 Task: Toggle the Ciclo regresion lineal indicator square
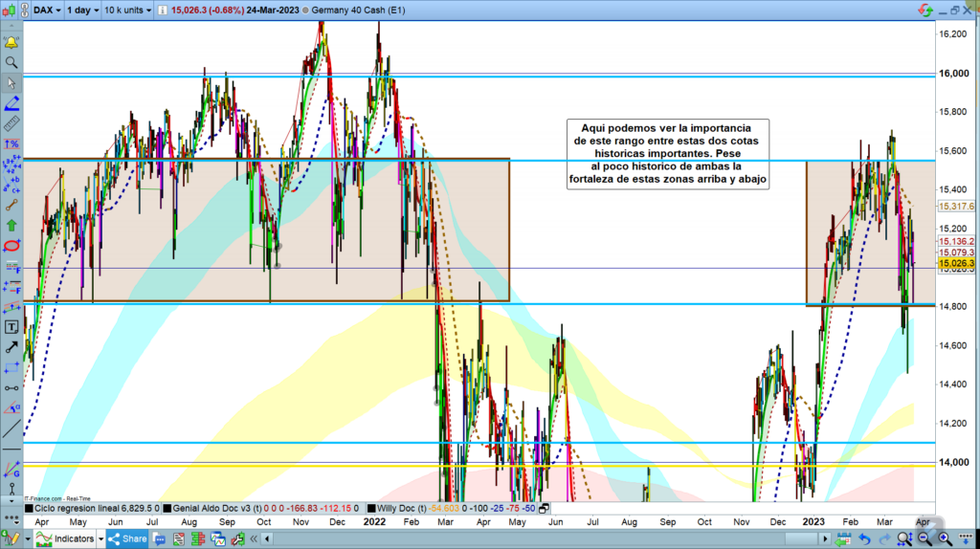point(31,508)
